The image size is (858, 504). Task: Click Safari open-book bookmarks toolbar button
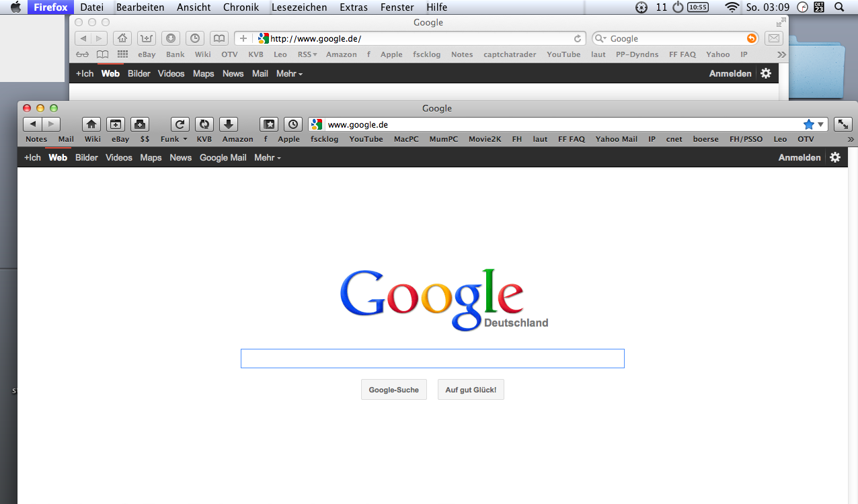click(219, 38)
